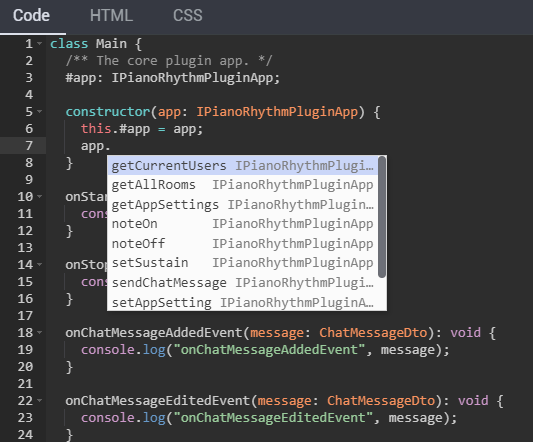The image size is (533, 442).
Task: Select getAppSettings in the suggestion popup
Action: tap(243, 204)
